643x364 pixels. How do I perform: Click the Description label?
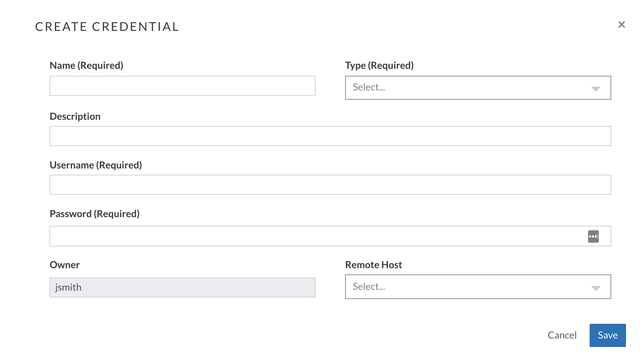[75, 117]
